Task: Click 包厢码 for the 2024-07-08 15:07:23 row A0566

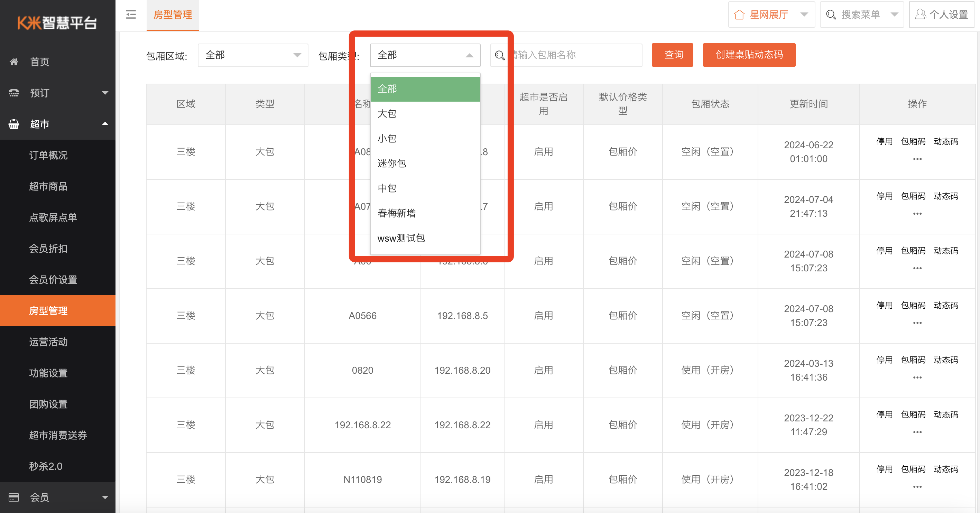Action: click(913, 305)
